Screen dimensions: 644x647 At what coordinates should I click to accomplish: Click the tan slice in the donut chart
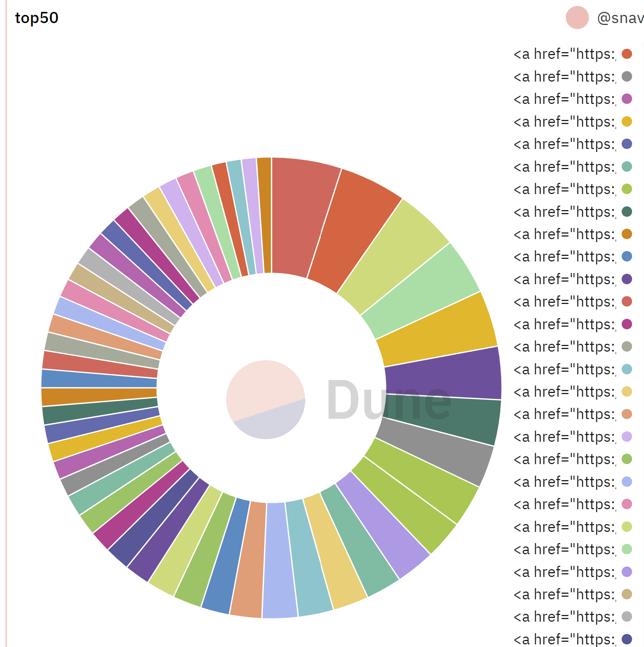click(121, 299)
